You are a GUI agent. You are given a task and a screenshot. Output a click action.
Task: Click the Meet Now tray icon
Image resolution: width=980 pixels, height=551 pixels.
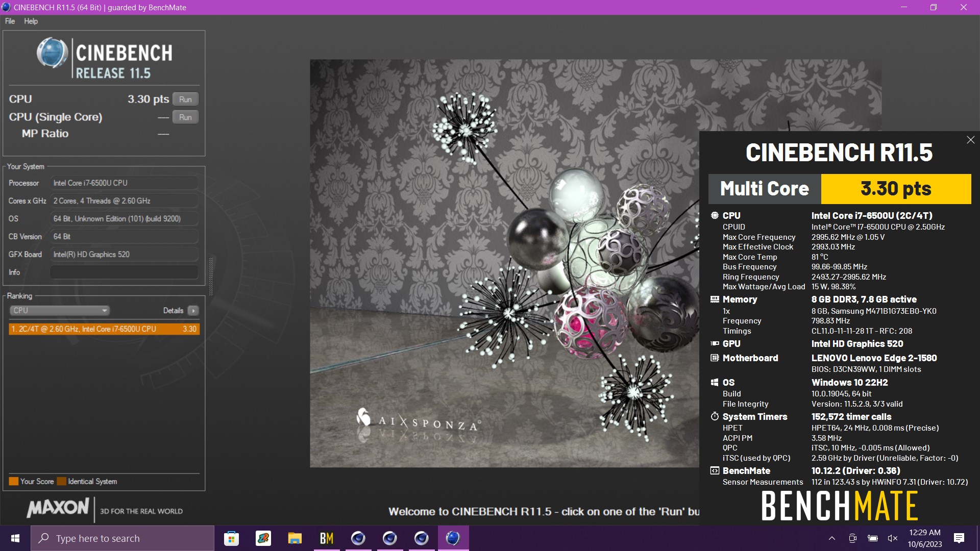(852, 538)
